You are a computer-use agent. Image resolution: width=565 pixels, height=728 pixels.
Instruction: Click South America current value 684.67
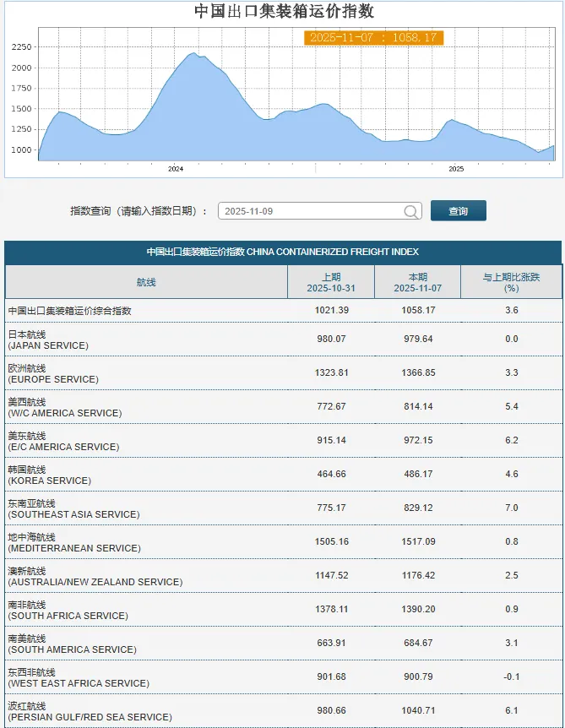point(418,643)
